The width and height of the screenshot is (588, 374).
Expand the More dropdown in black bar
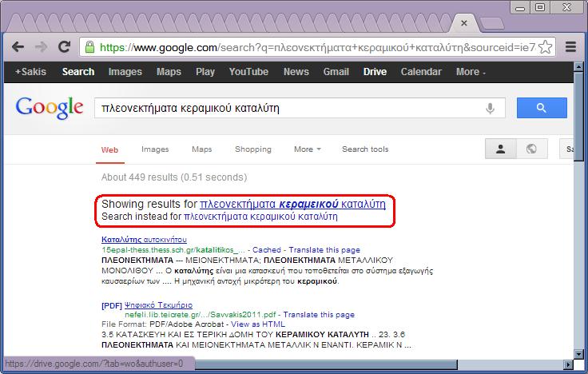click(x=471, y=72)
